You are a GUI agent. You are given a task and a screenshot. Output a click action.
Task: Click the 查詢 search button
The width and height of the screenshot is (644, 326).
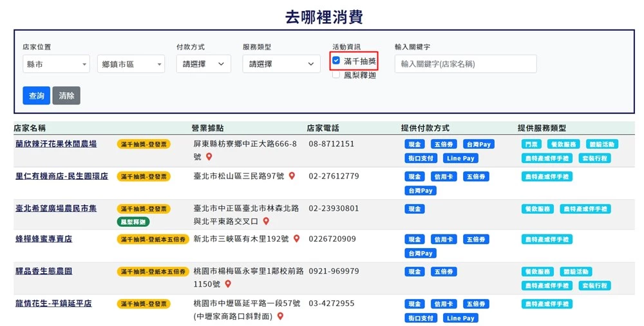pyautogui.click(x=37, y=95)
